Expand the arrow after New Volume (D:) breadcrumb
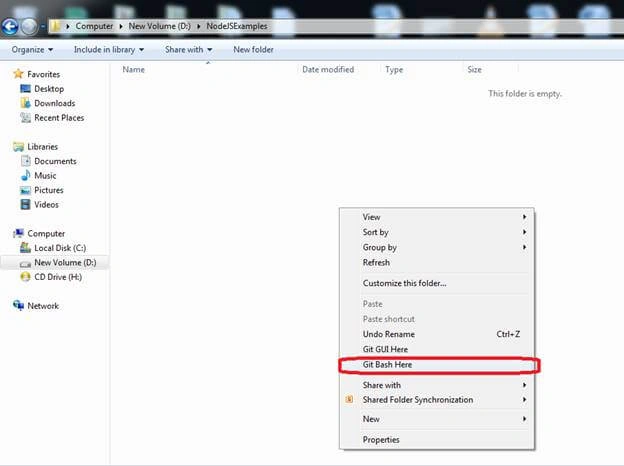Viewport: 624px width, 466px height. point(198,26)
